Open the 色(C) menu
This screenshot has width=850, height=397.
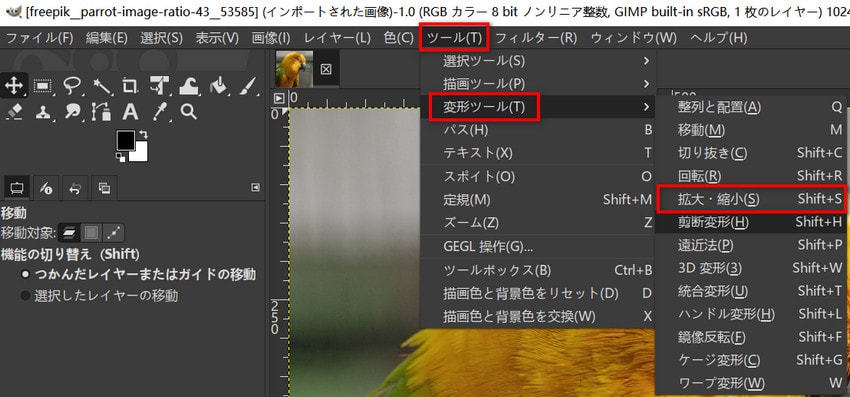pos(398,38)
